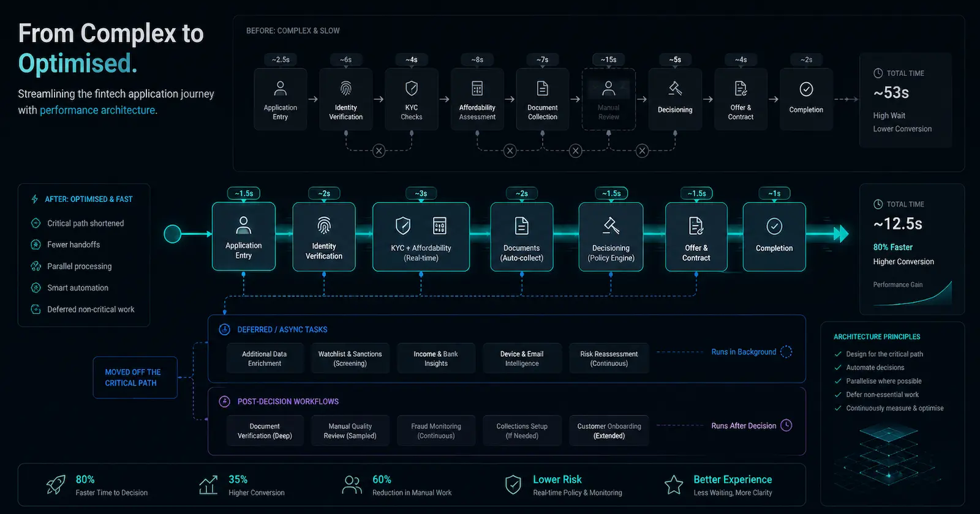Screen dimensions: 980x514
Task: Select document icon in Document Collection card
Action: [543, 89]
